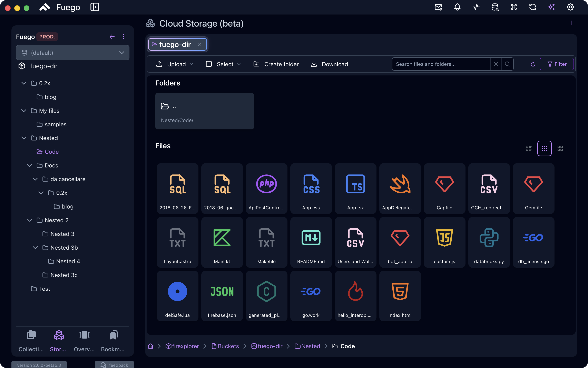The height and width of the screenshot is (368, 588).
Task: Select the samples folder in tree
Action: point(51,124)
